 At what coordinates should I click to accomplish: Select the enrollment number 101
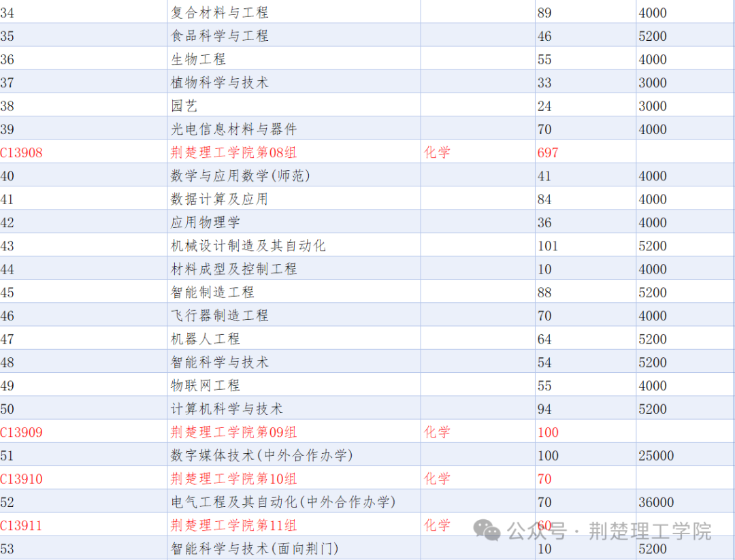click(x=547, y=246)
